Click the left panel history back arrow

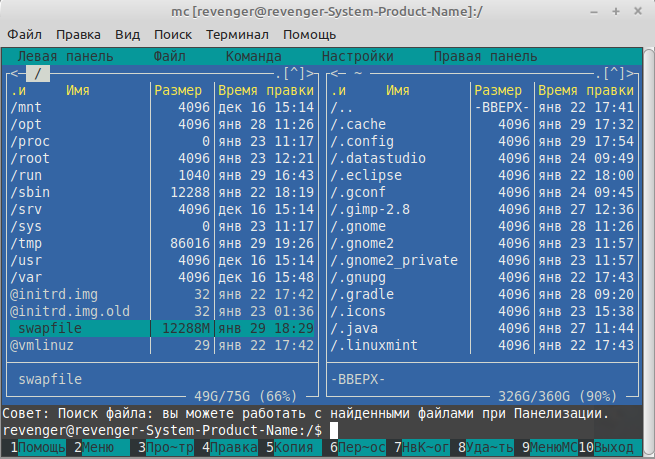tap(14, 74)
